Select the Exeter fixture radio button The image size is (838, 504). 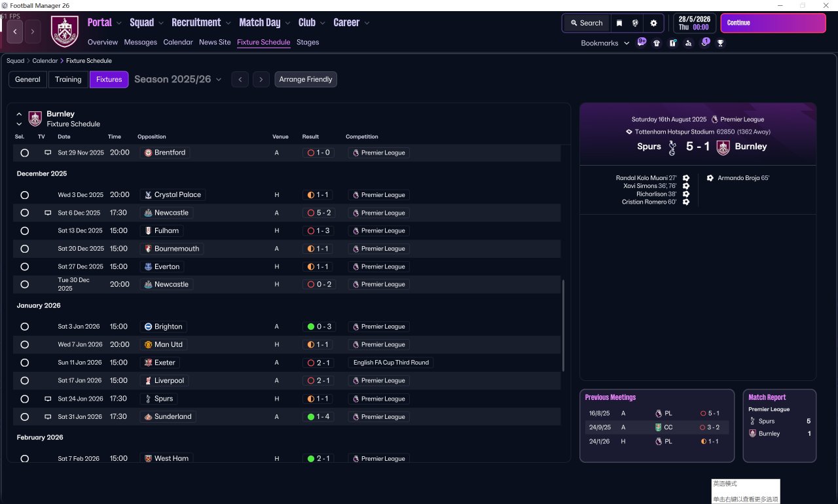25,363
